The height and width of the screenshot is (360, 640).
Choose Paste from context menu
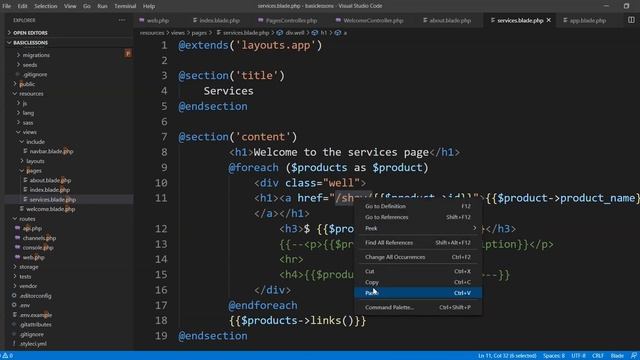point(418,293)
